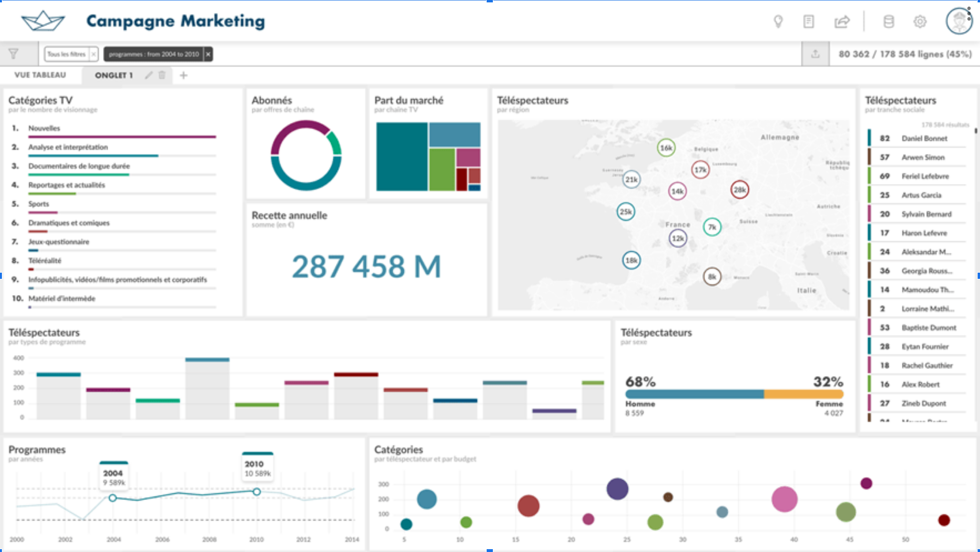
Task: Switch to the Vue Tableau tab
Action: (x=40, y=75)
